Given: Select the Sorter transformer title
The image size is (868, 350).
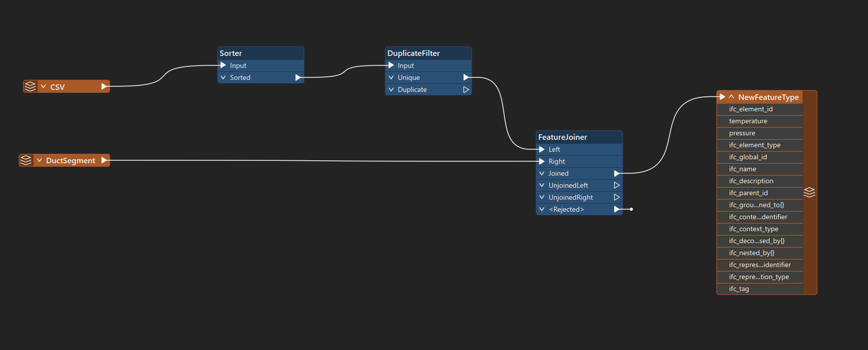Looking at the screenshot, I should (231, 53).
